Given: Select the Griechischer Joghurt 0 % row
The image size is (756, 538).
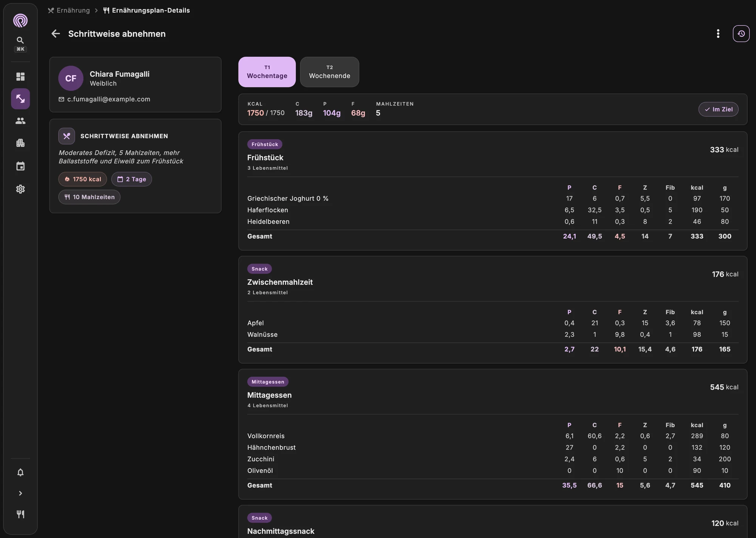Looking at the screenshot, I should 493,199.
